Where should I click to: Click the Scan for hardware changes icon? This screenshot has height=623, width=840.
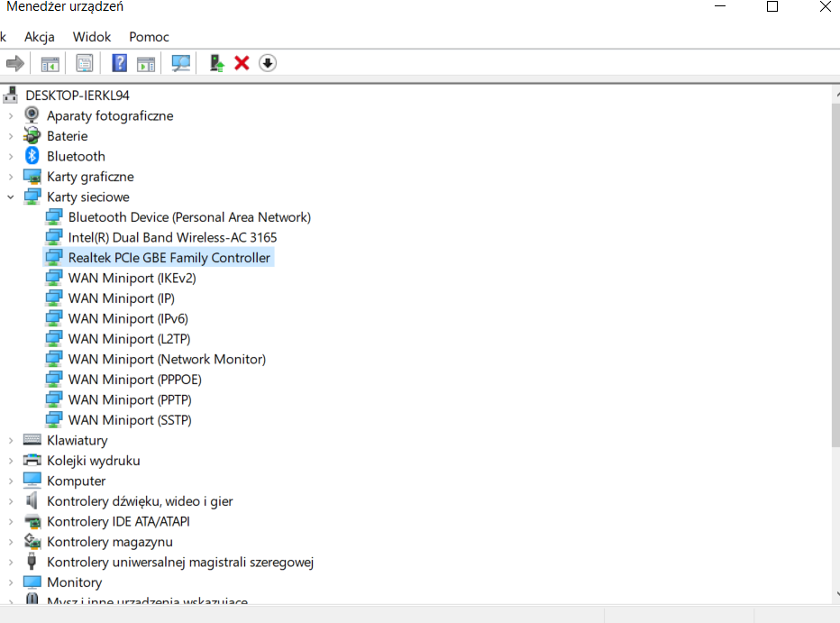click(180, 63)
